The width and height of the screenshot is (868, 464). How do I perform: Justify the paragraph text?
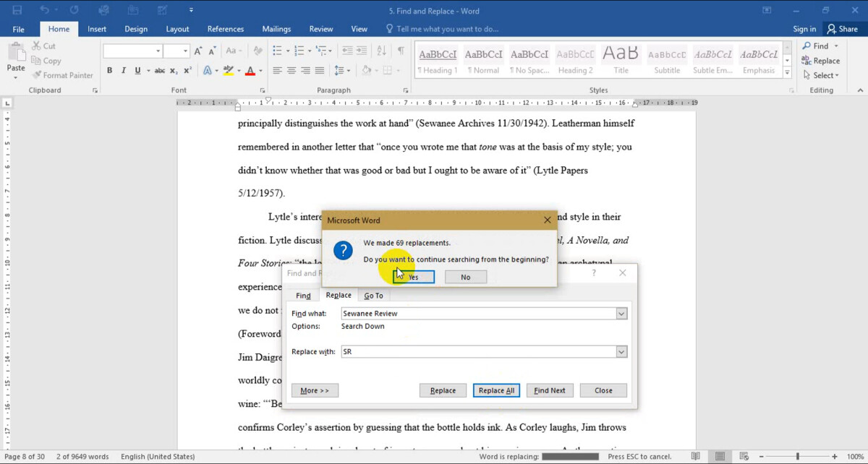[320, 71]
